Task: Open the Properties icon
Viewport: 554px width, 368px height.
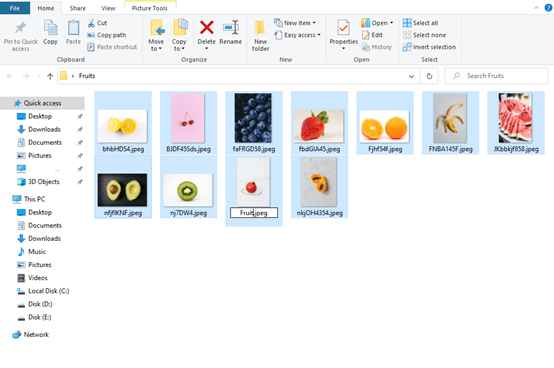Action: point(343,28)
